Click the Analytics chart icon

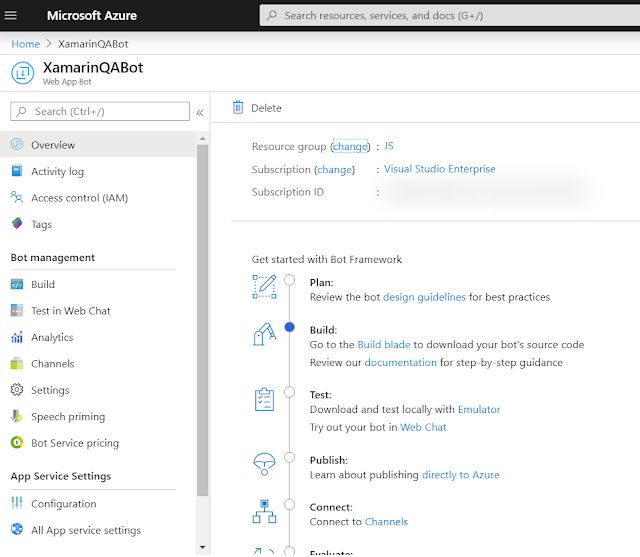coord(17,337)
